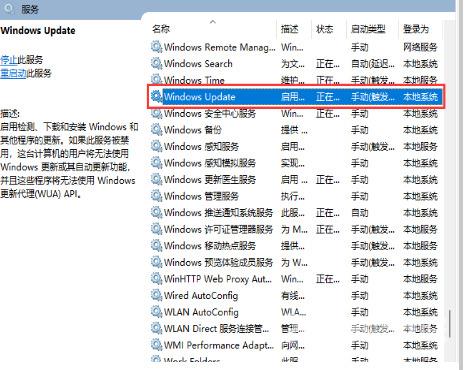This screenshot has height=370, width=466.
Task: Click the gear icon beside Windows 移动热点服务
Action: (156, 245)
